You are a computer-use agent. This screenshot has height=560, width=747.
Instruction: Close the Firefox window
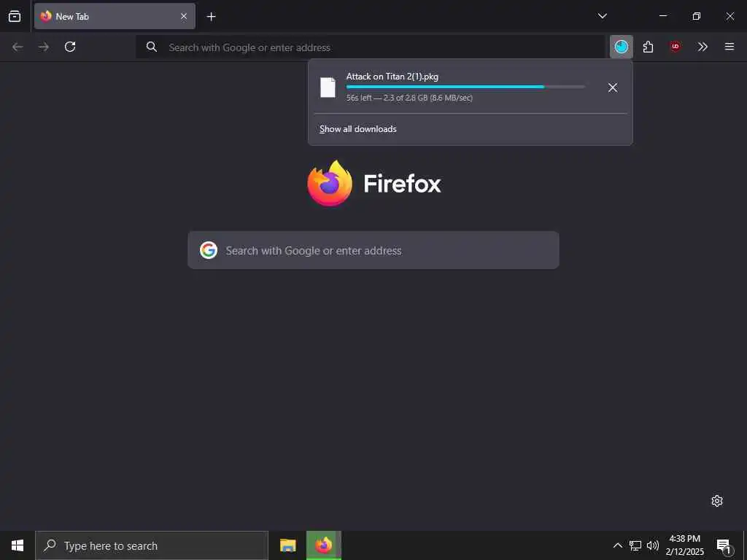(x=729, y=16)
